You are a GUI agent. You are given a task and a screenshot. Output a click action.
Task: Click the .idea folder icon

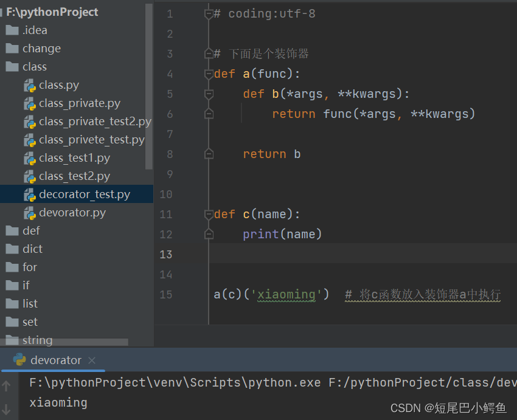pos(12,30)
